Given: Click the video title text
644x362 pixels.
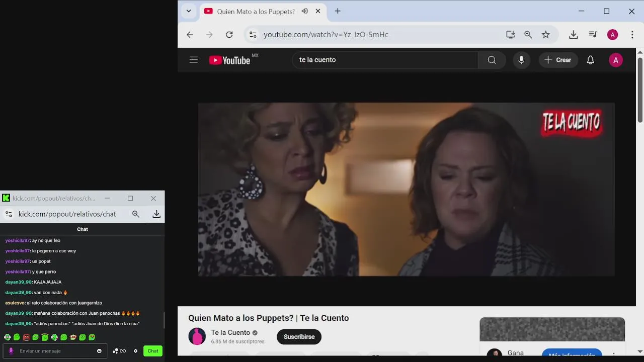Looking at the screenshot, I should pos(269,318).
